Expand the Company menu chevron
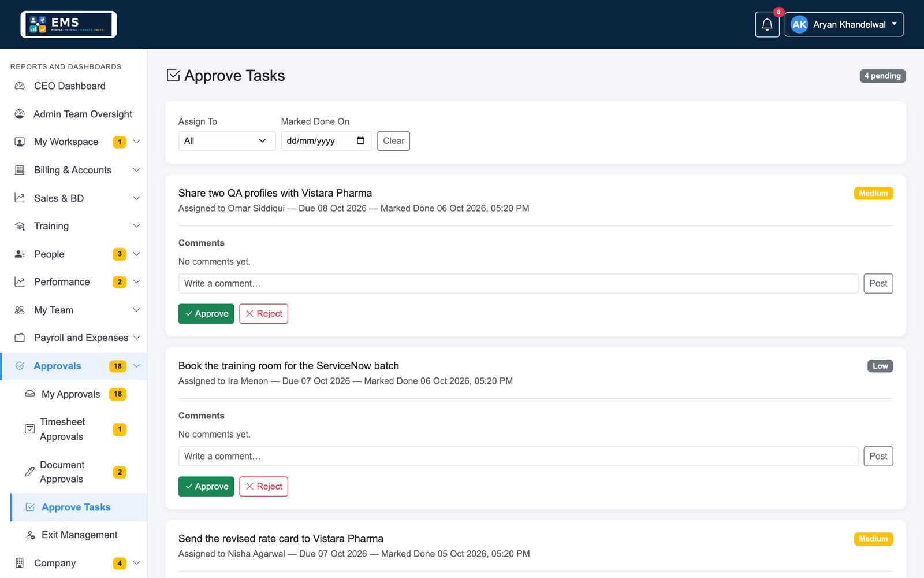Viewport: 924px width, 578px height. click(x=137, y=563)
